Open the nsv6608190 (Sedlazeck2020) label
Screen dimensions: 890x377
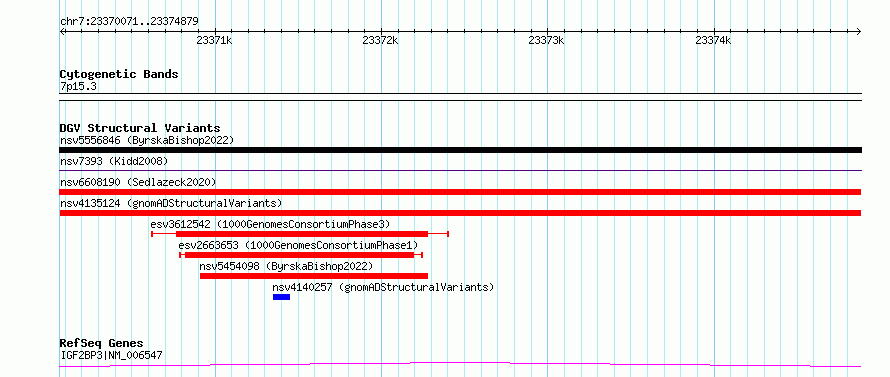tap(138, 182)
